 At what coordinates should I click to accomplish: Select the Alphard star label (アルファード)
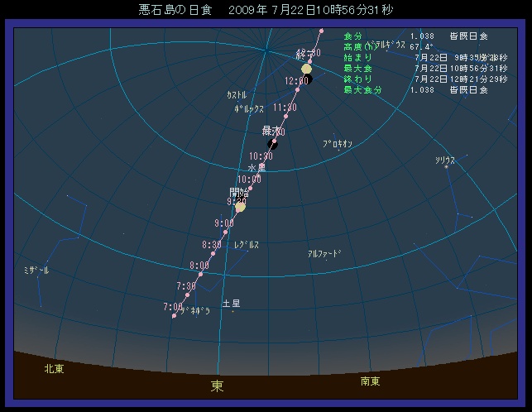coord(324,254)
